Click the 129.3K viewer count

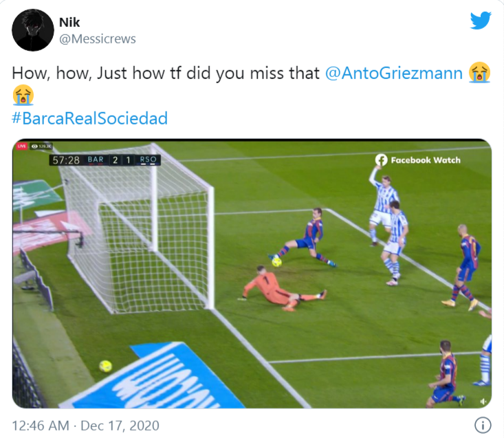click(x=46, y=146)
